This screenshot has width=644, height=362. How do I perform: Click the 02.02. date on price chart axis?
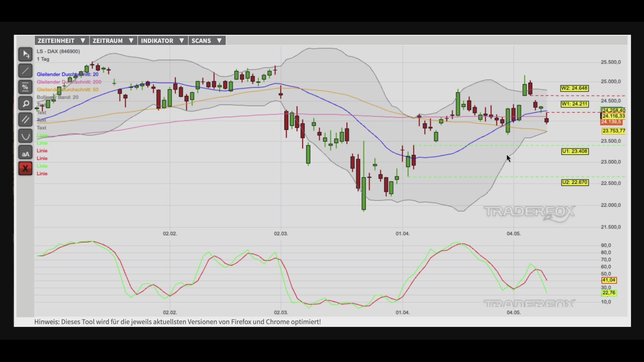pos(170,234)
